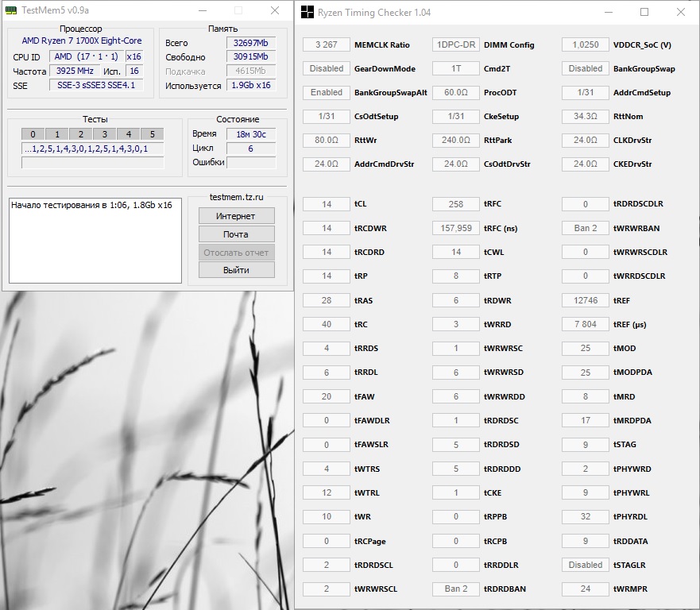This screenshot has width=700, height=610.
Task: Click the test log text area
Action: (95, 241)
